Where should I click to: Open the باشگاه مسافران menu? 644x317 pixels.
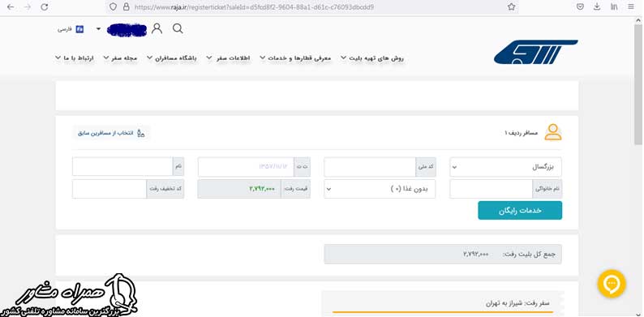172,58
